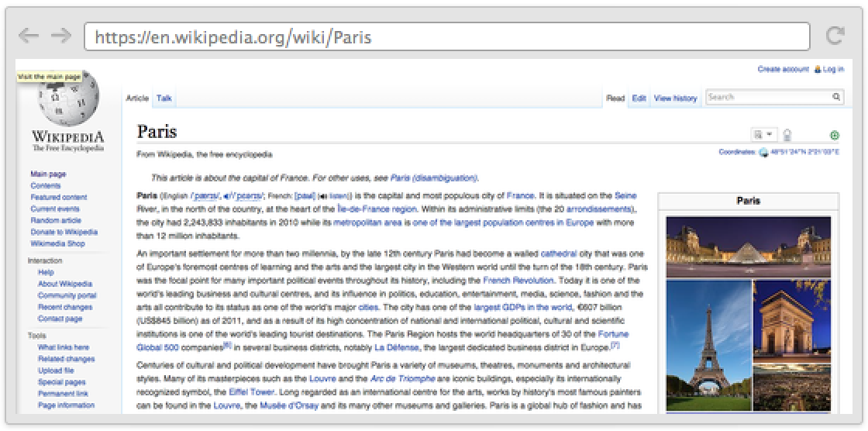Open the coordinates globe map icon
Image resolution: width=868 pixels, height=431 pixels.
[x=763, y=153]
